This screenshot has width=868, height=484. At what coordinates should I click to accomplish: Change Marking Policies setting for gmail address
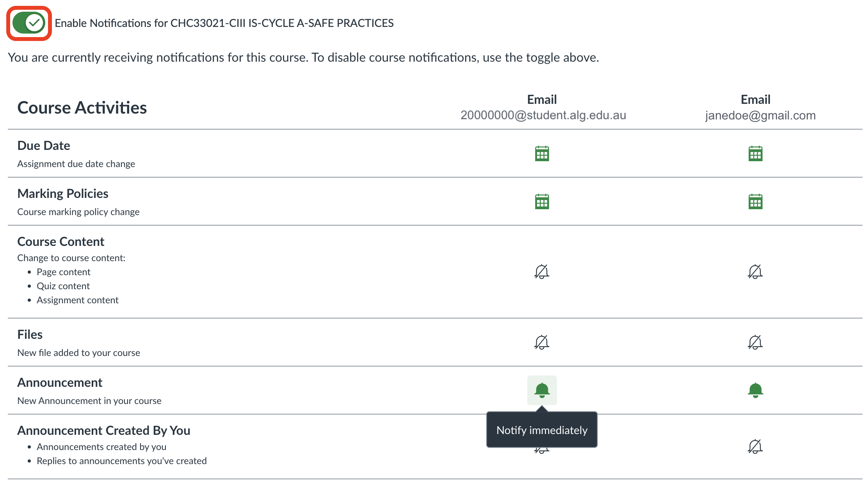pos(755,201)
